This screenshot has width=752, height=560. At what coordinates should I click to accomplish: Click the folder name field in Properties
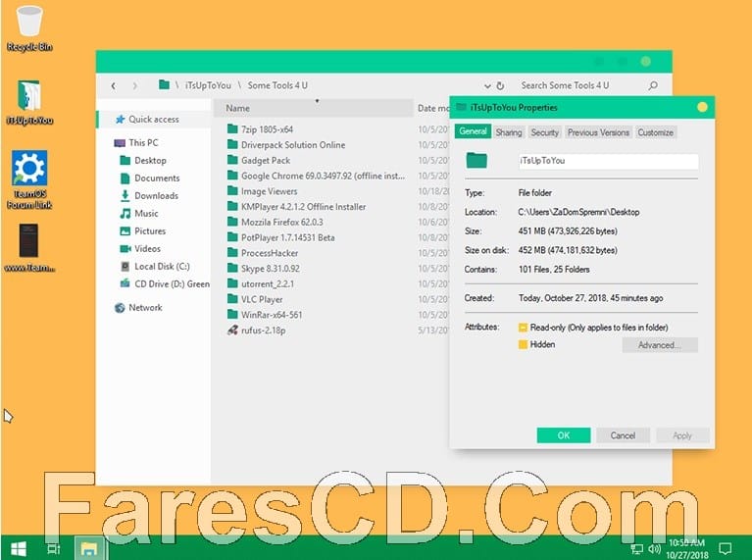tap(608, 161)
